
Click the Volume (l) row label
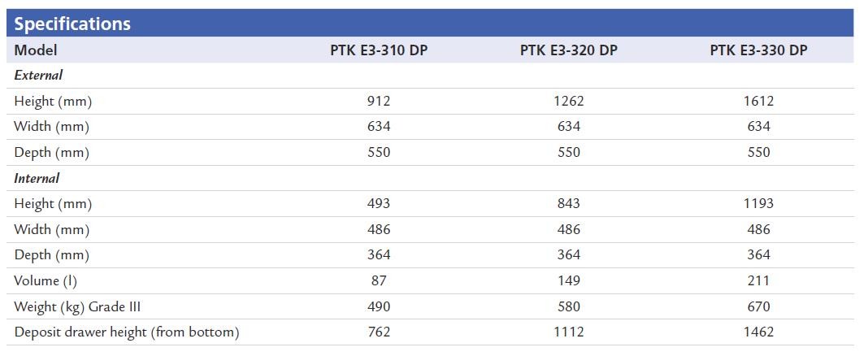[46, 280]
